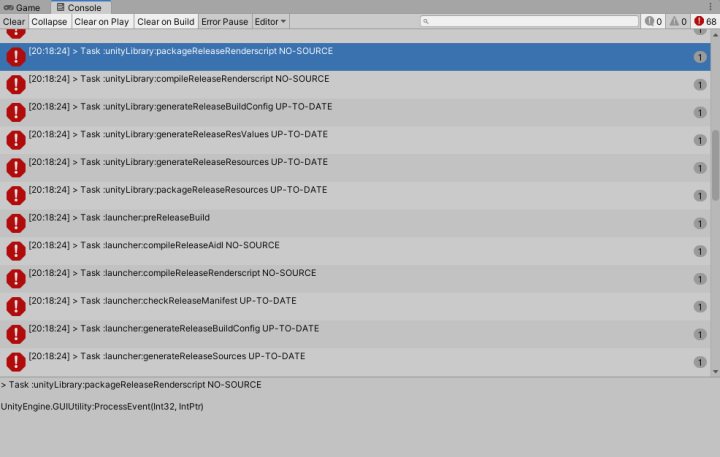720x457 pixels.
Task: Toggle the warning filter showing 0
Action: [678, 21]
